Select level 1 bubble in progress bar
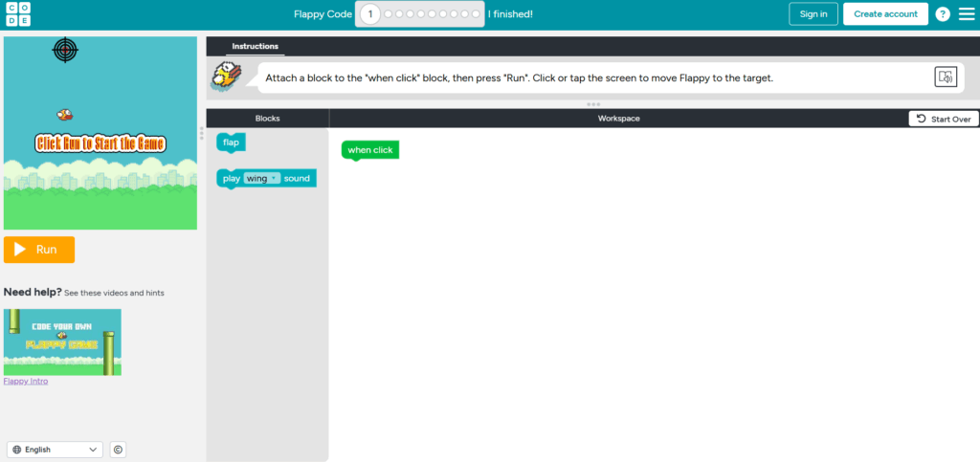This screenshot has width=980, height=462. [370, 13]
